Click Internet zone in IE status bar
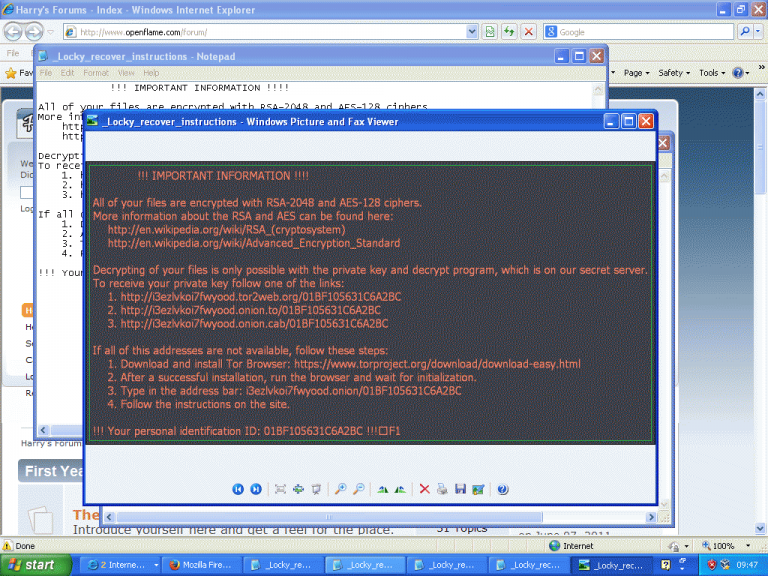The width and height of the screenshot is (768, 576). [572, 546]
